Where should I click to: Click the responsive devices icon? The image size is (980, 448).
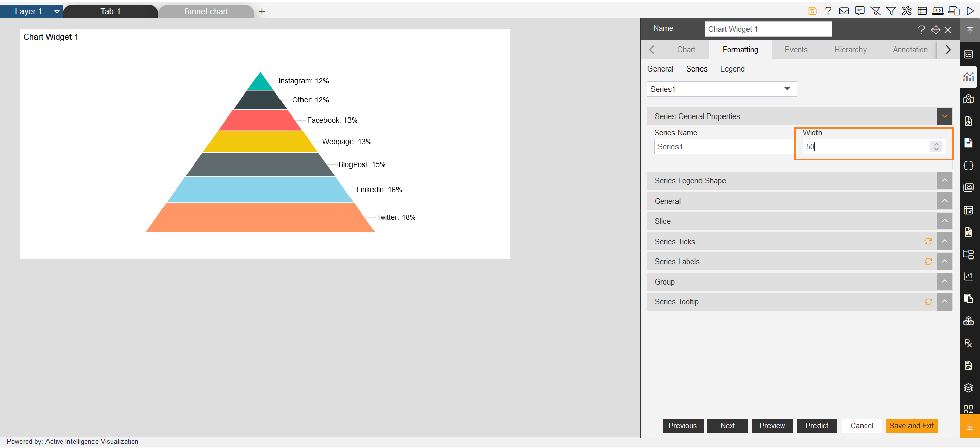point(954,11)
